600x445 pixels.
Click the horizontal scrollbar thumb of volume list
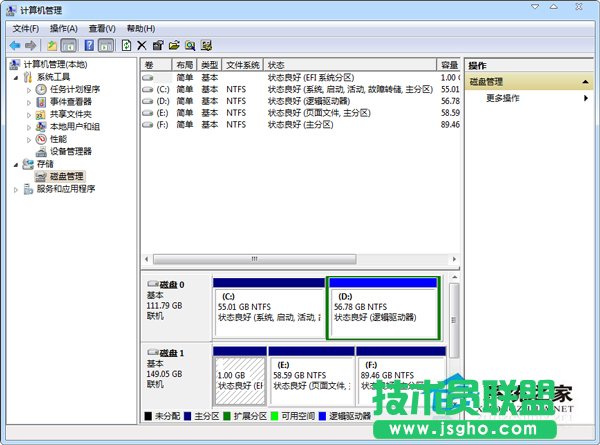254,259
